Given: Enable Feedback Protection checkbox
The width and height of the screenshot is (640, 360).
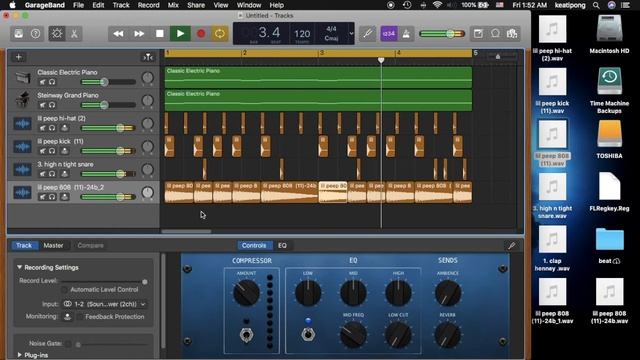Looking at the screenshot, I should tap(80, 317).
